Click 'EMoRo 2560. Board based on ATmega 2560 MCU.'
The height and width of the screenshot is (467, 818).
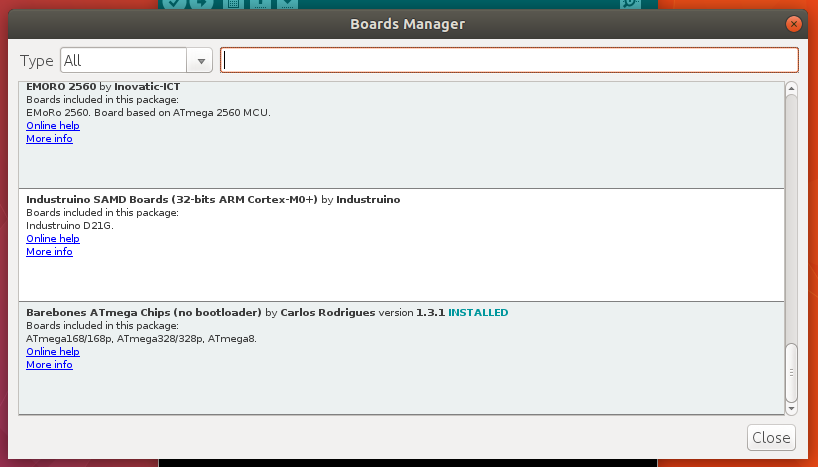coord(148,113)
